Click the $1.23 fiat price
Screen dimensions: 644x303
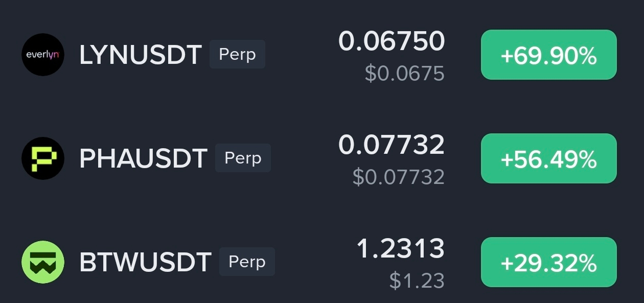coord(417,281)
